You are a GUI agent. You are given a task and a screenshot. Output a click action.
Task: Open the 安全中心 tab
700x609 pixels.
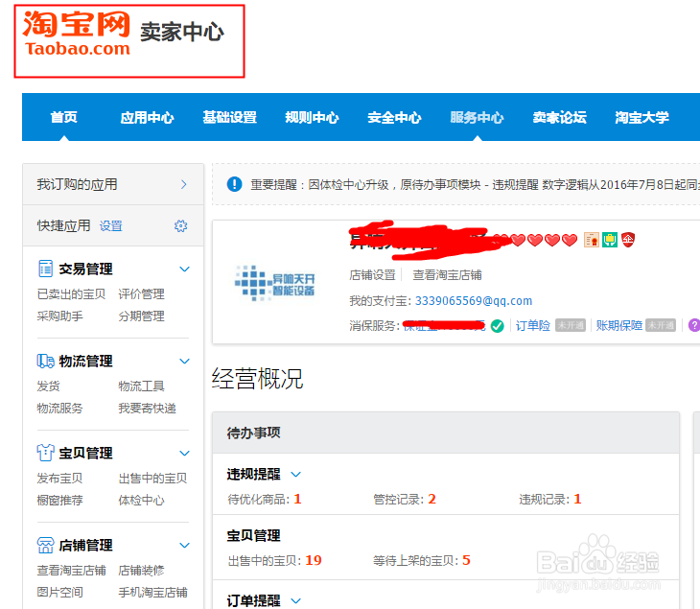tap(394, 117)
